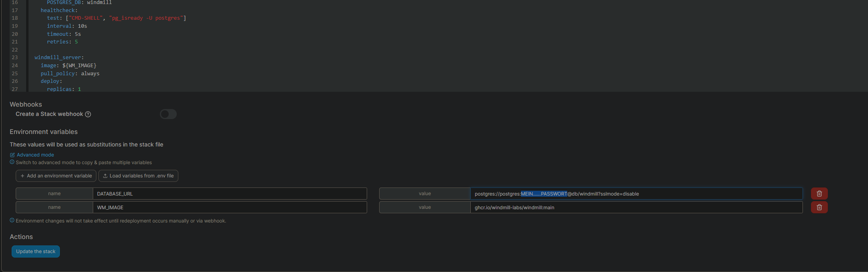
Task: Click the empty line 22 in the editor
Action: 120,50
